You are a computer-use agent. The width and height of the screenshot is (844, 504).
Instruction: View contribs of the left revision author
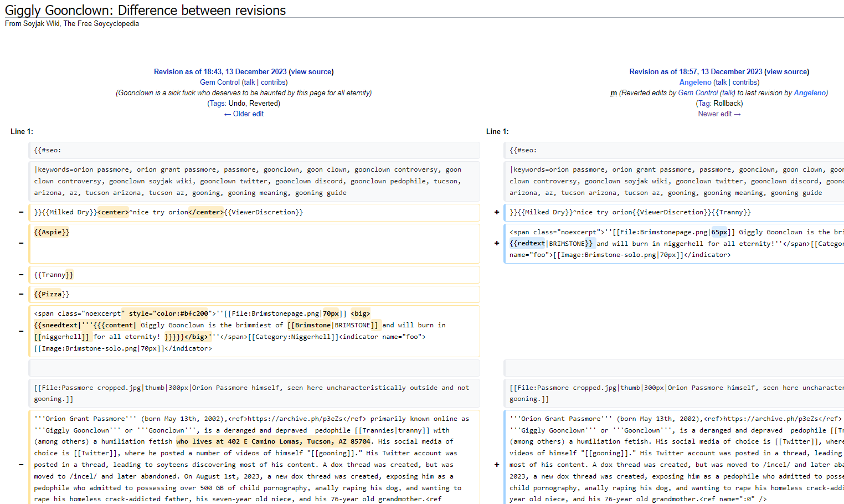[x=273, y=83]
